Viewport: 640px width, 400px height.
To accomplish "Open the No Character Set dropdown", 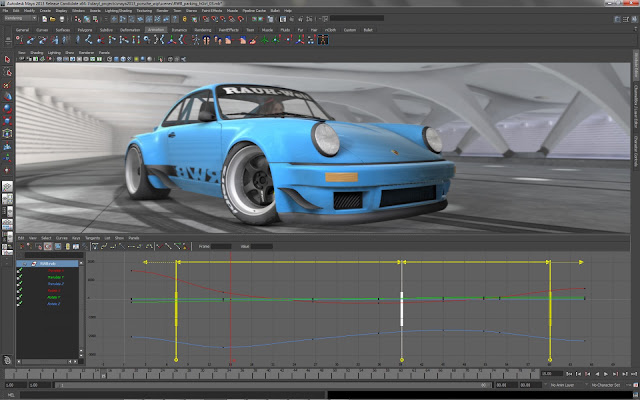I will pos(608,385).
